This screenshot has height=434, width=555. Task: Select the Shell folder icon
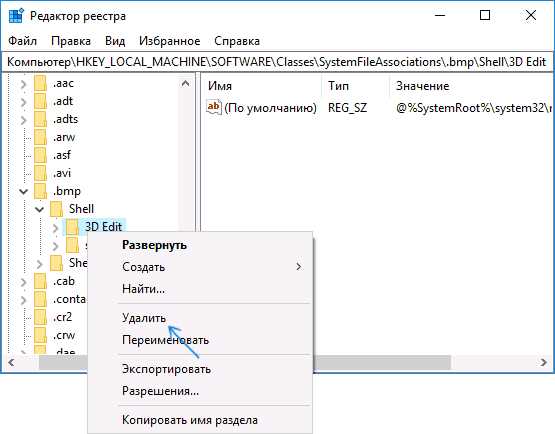coord(56,210)
